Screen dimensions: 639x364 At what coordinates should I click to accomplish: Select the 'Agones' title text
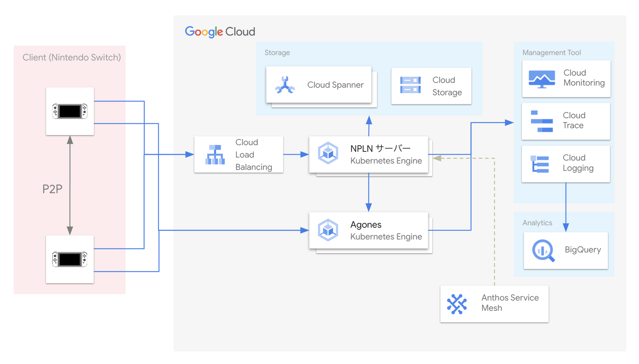[x=366, y=225]
